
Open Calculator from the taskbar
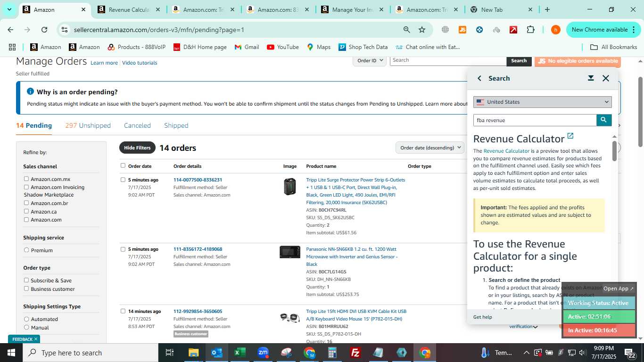(x=332, y=353)
